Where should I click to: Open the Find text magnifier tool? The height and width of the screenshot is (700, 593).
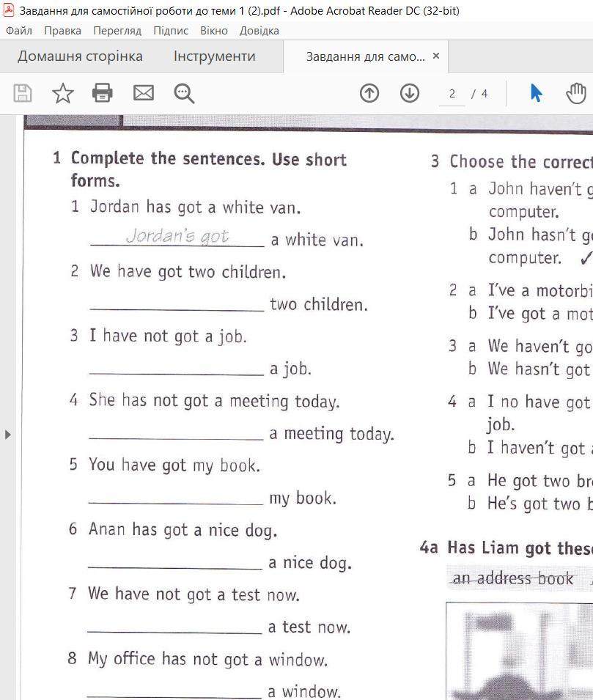point(183,93)
